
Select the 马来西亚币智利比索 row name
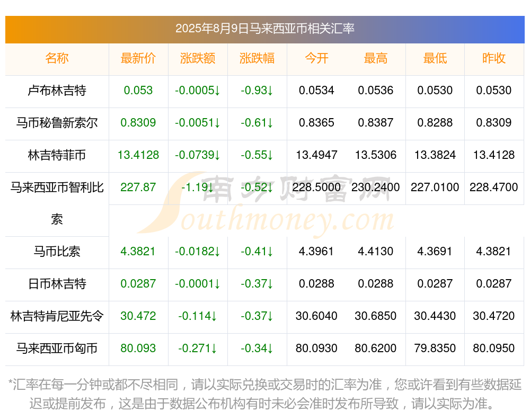57,203
